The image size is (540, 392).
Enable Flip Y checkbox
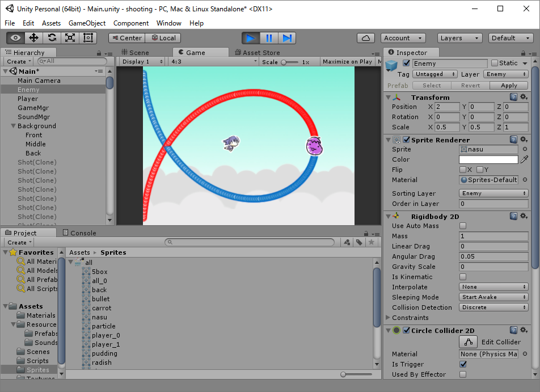480,170
